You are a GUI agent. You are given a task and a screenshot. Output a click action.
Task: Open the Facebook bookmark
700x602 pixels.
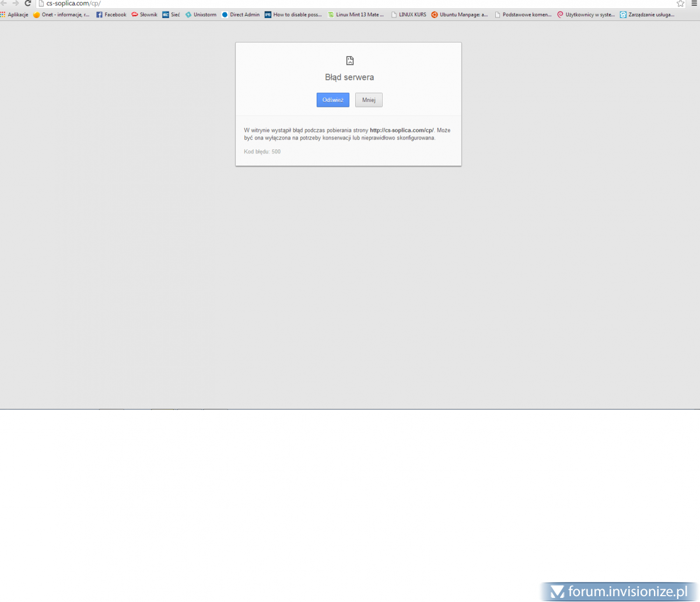pyautogui.click(x=111, y=15)
